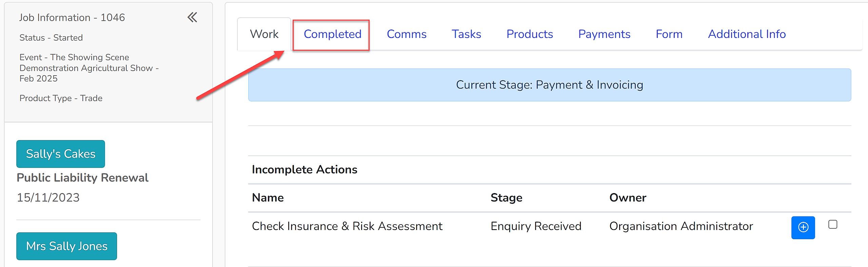Screen dimensions: 868x267
Task: Click the 'Organisation Administrator' owner cell
Action: pos(681,226)
